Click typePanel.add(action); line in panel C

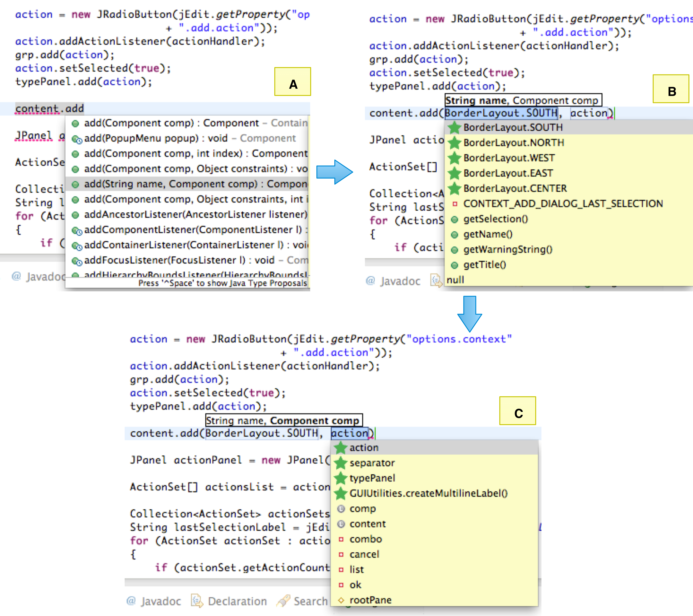coord(198,406)
